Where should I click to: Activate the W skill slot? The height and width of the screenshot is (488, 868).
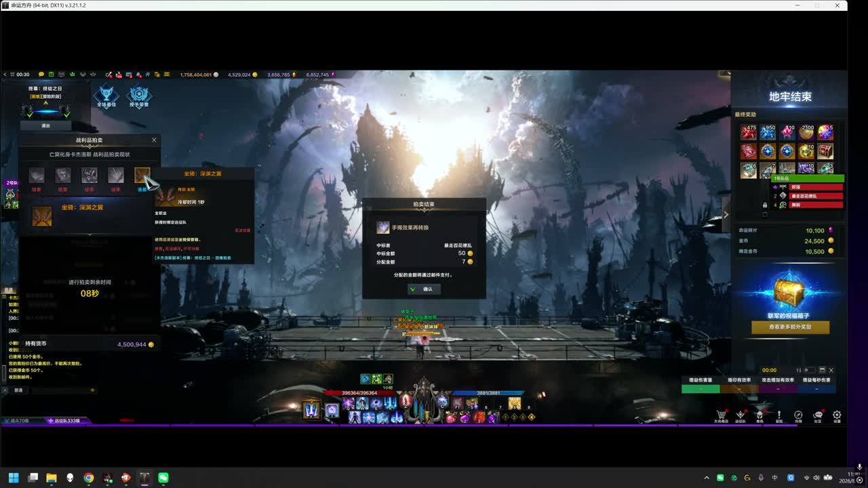pos(362,404)
